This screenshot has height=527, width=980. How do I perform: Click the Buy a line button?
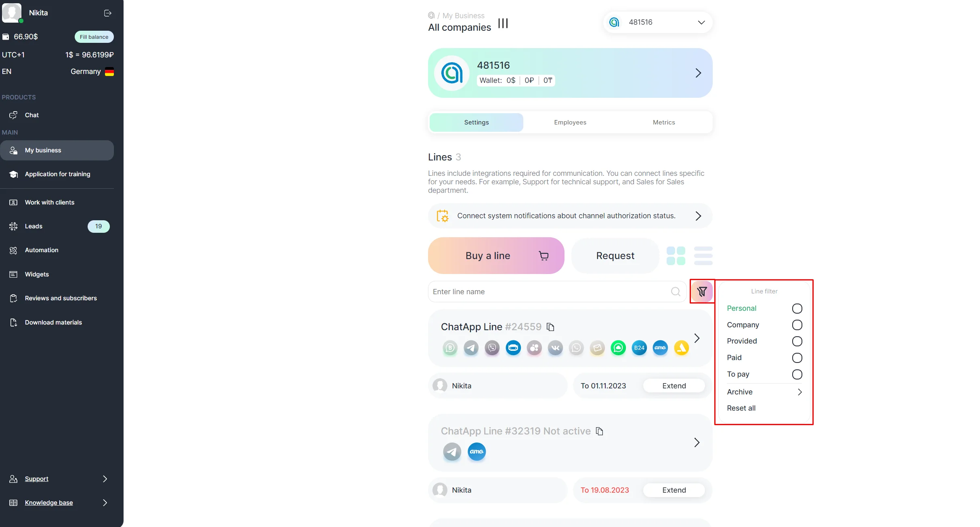pos(496,256)
